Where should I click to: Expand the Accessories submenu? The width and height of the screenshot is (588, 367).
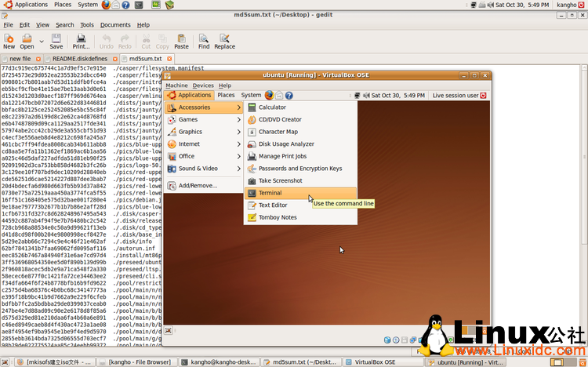tap(204, 107)
